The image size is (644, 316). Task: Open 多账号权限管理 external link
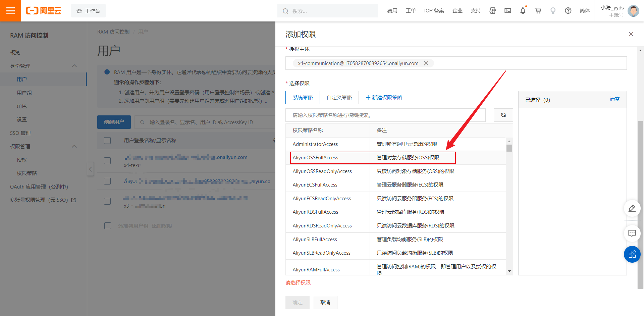[43, 200]
